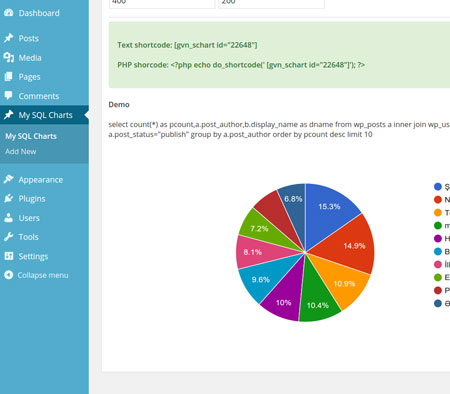450x394 pixels.
Task: Open the Dashboard gauge icon
Action: pos(9,13)
